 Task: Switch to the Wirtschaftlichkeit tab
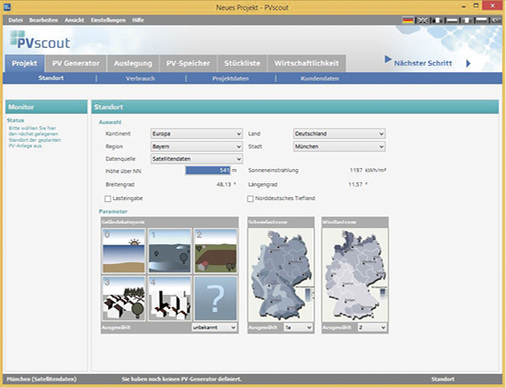point(306,63)
